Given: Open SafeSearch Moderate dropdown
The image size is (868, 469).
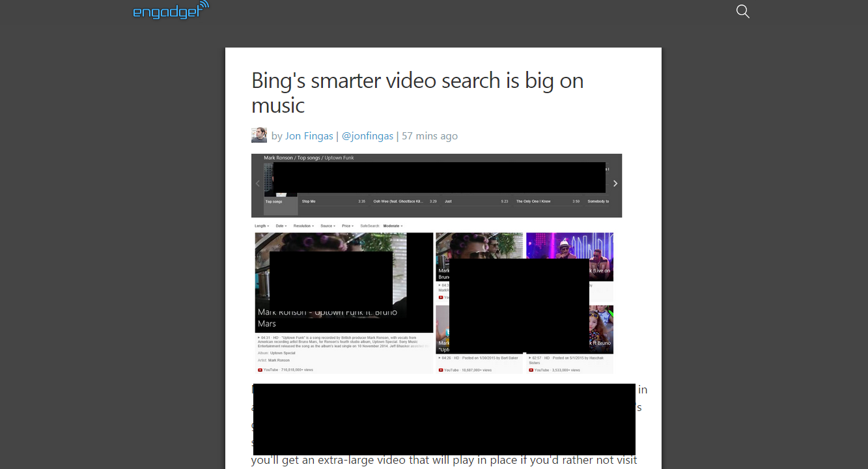Looking at the screenshot, I should pos(393,226).
